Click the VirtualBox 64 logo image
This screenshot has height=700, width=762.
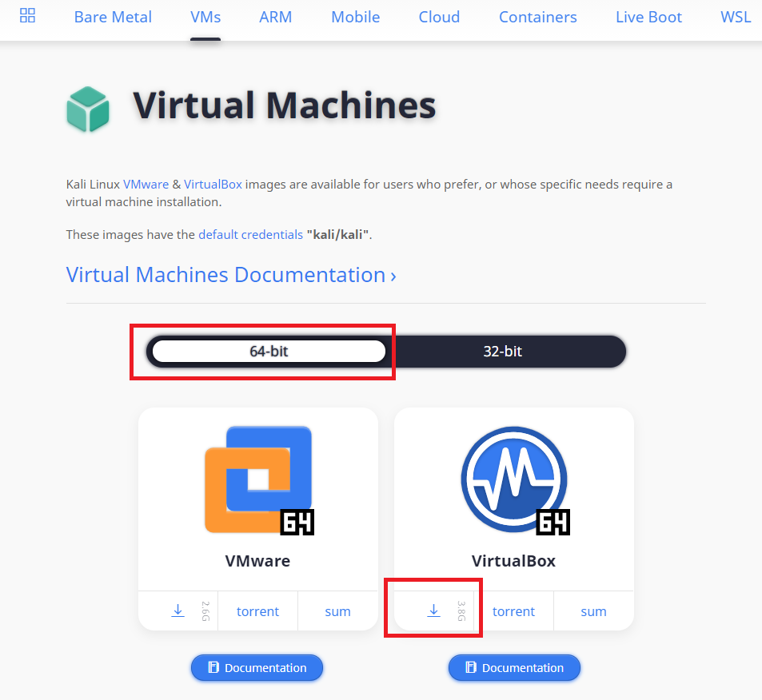pyautogui.click(x=515, y=480)
